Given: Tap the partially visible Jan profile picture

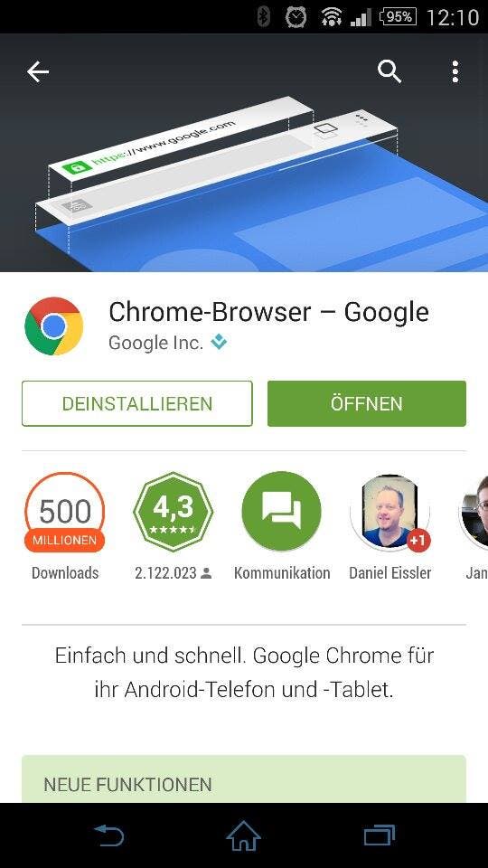Looking at the screenshot, I should (x=474, y=512).
